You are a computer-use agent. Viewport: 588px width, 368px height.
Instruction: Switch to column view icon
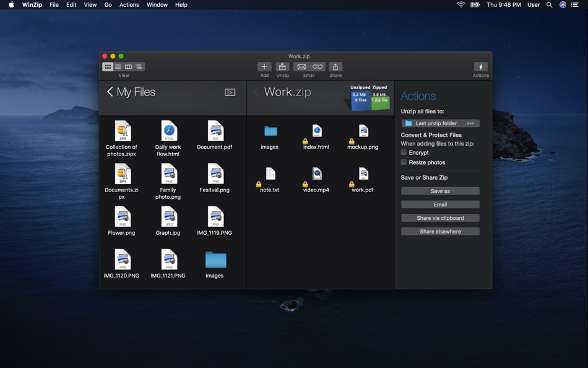tap(128, 67)
